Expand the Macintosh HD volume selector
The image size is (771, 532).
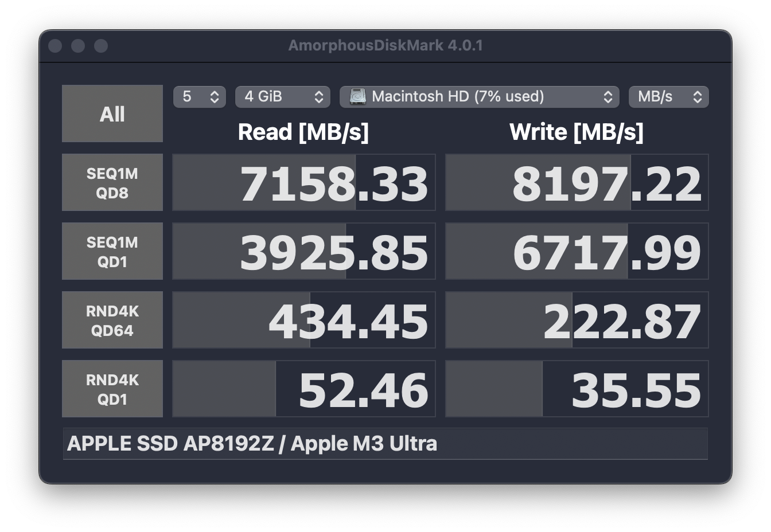pyautogui.click(x=480, y=97)
